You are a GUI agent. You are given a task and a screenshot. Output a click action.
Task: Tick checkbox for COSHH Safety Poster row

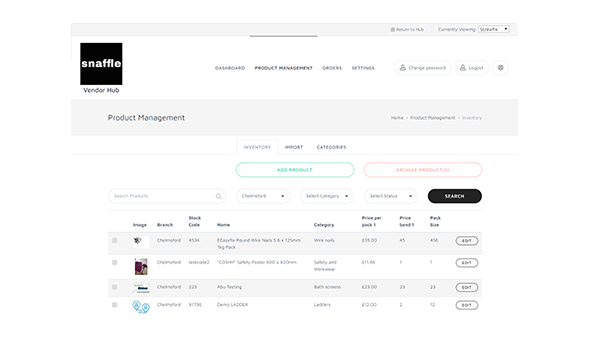click(x=114, y=263)
